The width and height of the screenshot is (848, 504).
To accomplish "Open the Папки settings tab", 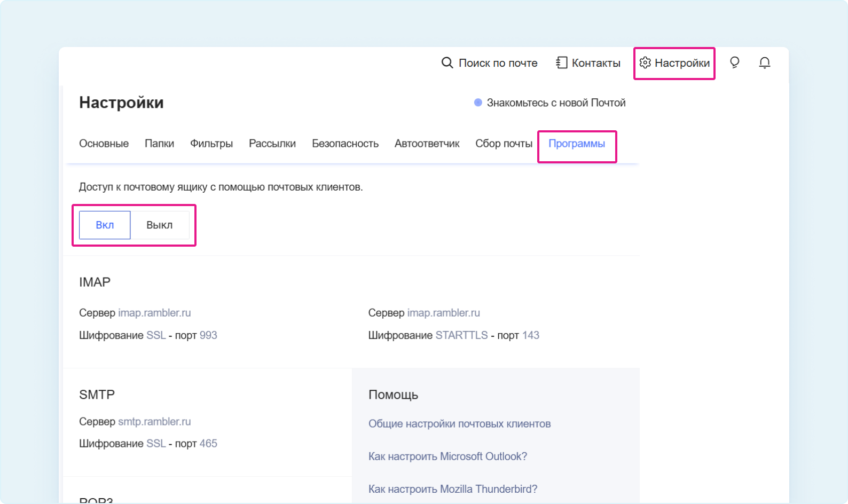I will (x=159, y=144).
